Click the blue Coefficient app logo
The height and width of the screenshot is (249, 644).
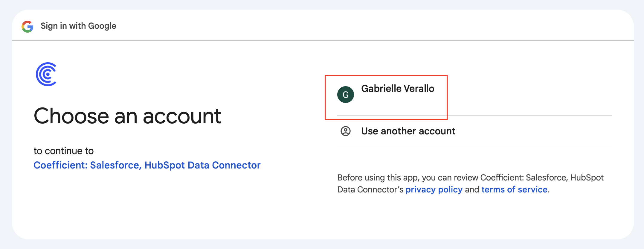click(46, 74)
